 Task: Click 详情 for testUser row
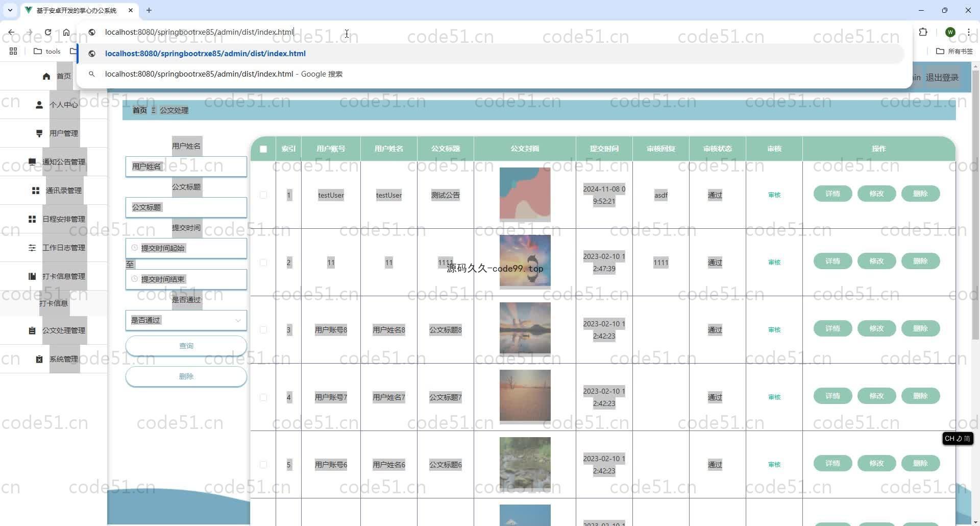pyautogui.click(x=832, y=194)
